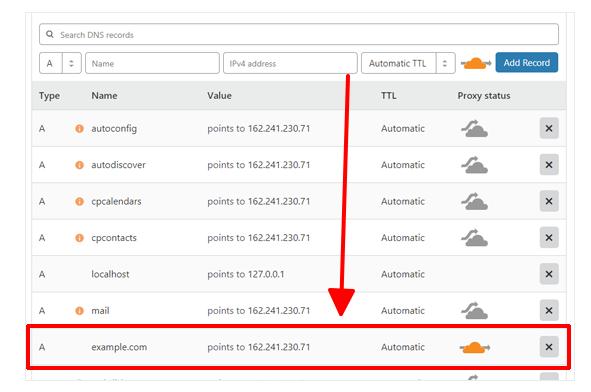Click the Proxy status column header
Image resolution: width=591 pixels, height=392 pixels.
click(x=484, y=96)
